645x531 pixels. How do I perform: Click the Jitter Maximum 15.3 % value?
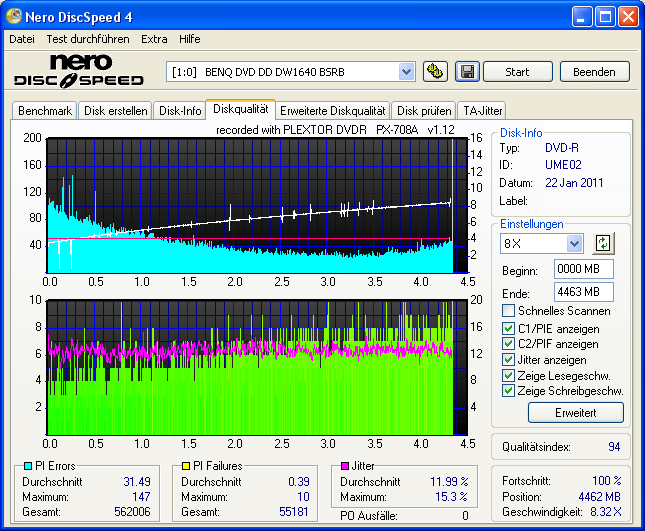[451, 497]
